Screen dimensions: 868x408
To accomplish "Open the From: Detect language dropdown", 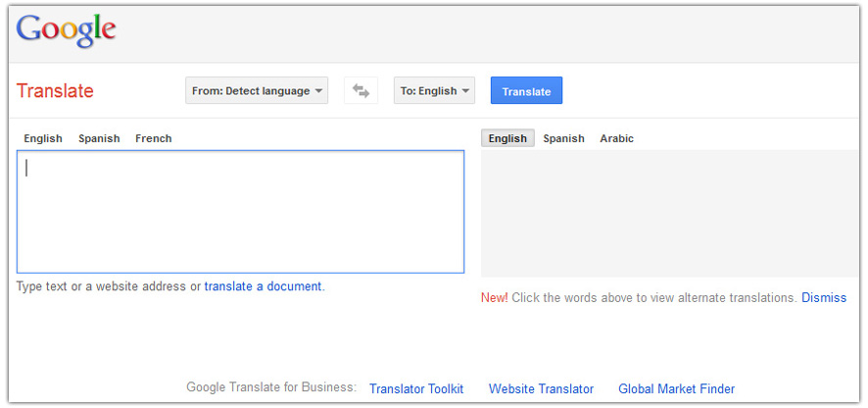I will click(257, 91).
